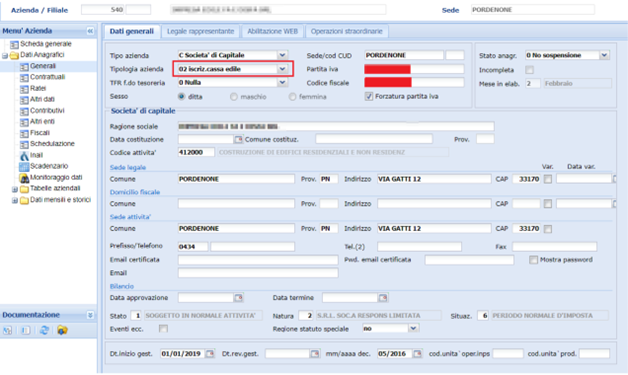This screenshot has width=628, height=375.
Task: Toggle the Incompleta checkbox
Action: tap(529, 70)
